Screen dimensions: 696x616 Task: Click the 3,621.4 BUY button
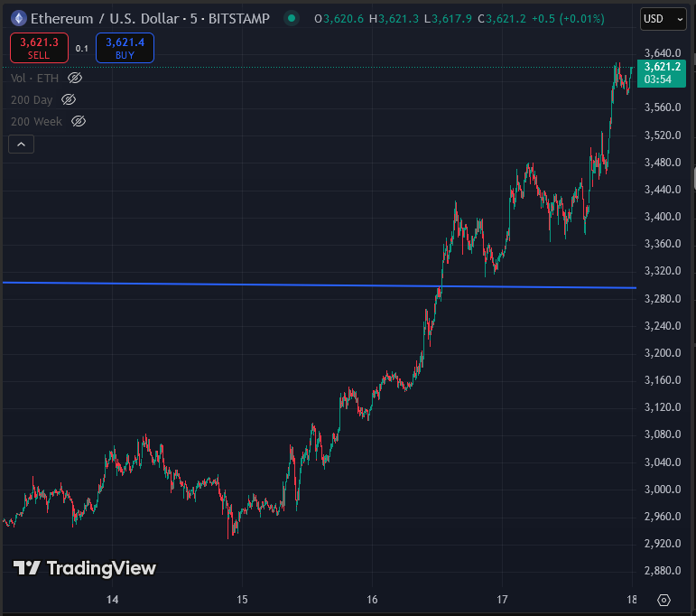(x=125, y=48)
